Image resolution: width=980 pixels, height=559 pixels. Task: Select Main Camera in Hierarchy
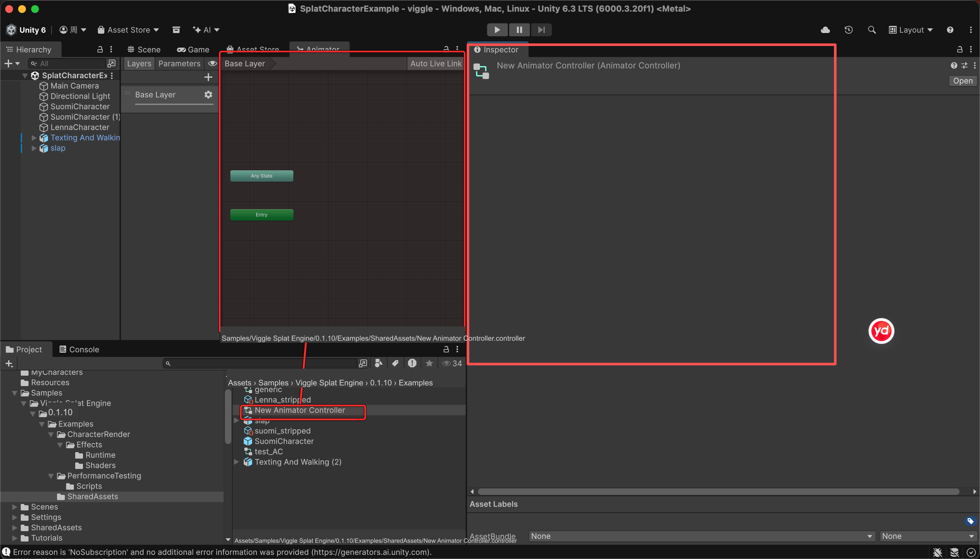(x=75, y=86)
